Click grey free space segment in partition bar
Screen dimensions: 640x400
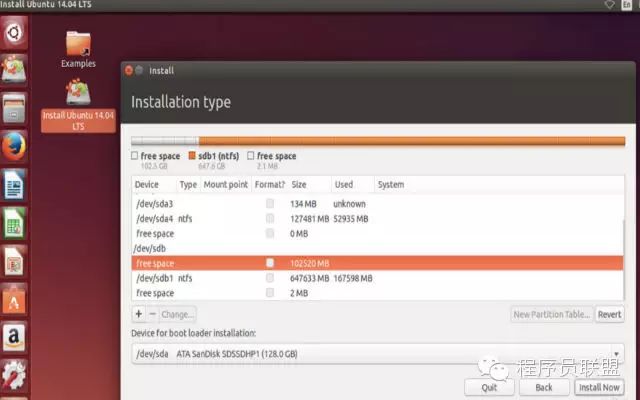(165, 141)
